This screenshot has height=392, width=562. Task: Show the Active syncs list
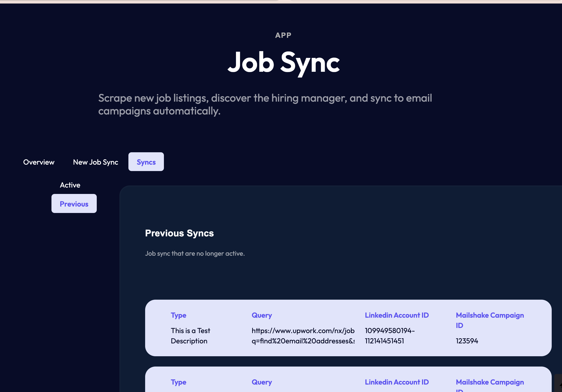(x=70, y=185)
